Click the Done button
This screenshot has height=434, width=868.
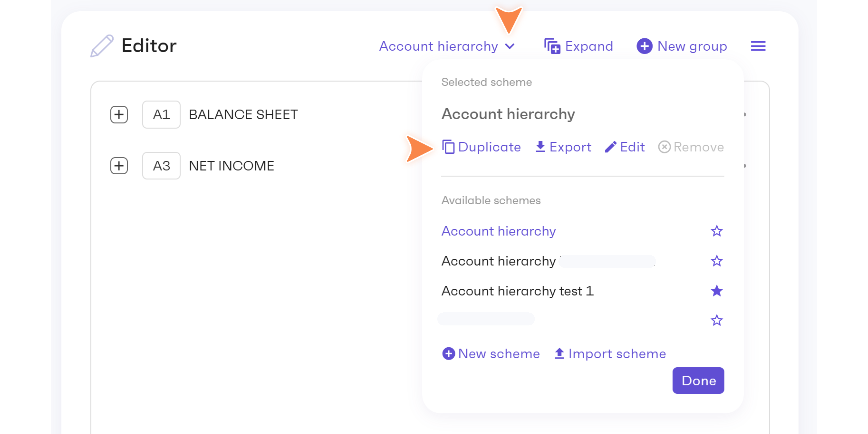pyautogui.click(x=698, y=381)
